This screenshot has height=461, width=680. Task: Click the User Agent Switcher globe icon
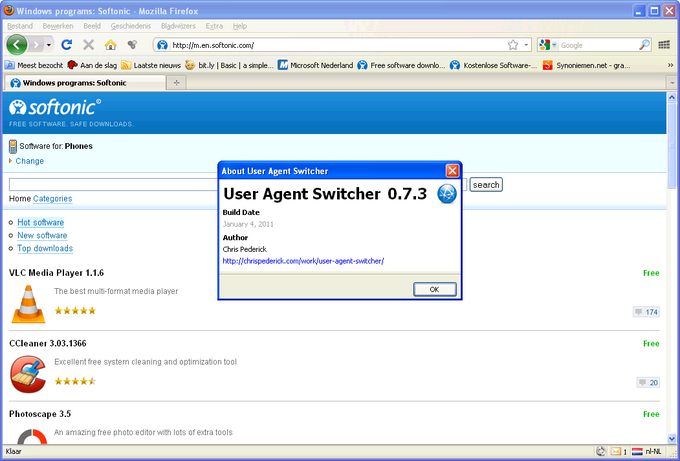447,194
